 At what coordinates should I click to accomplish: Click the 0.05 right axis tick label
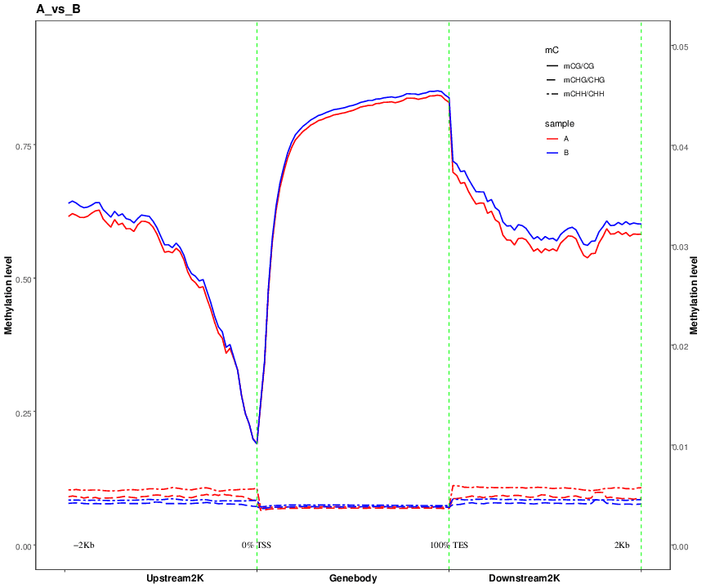(681, 47)
